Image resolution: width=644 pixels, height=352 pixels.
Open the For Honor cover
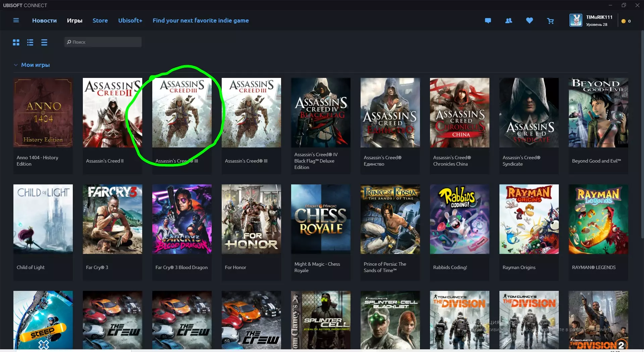(251, 219)
